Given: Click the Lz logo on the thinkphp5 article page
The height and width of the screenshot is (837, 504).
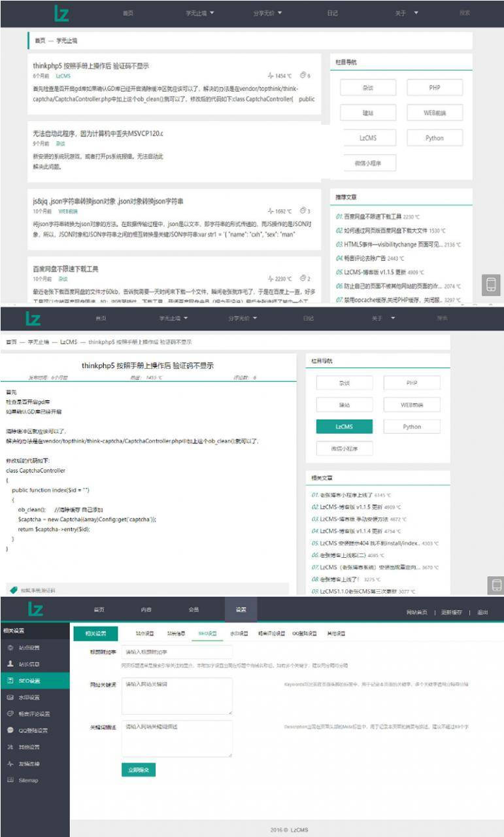Looking at the screenshot, I should tap(33, 318).
